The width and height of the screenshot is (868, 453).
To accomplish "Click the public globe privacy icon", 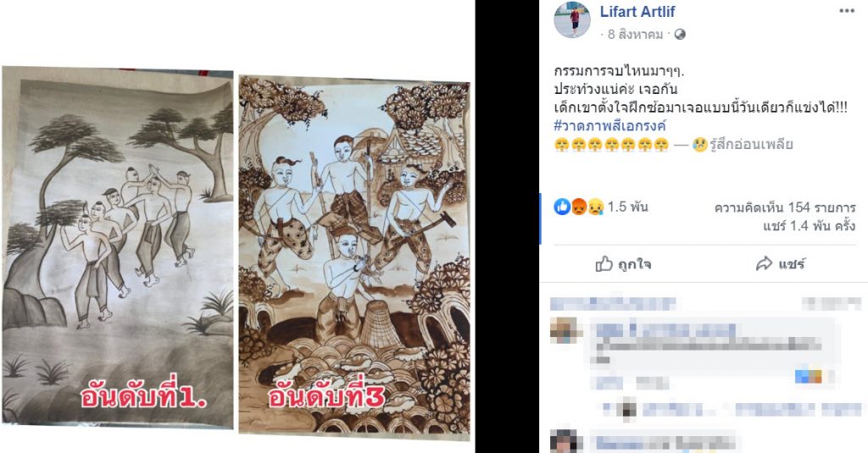I will [680, 35].
